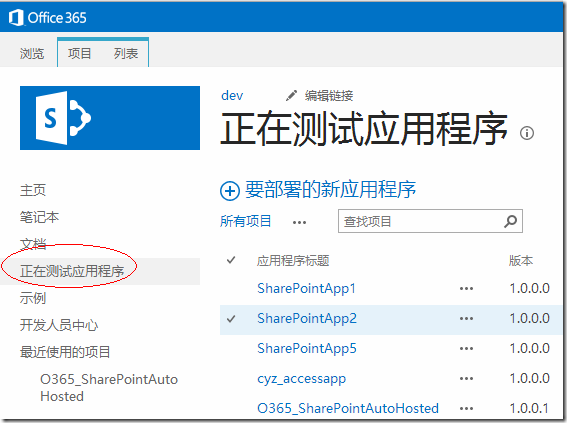
Task: Click the plus icon for new app
Action: point(230,190)
